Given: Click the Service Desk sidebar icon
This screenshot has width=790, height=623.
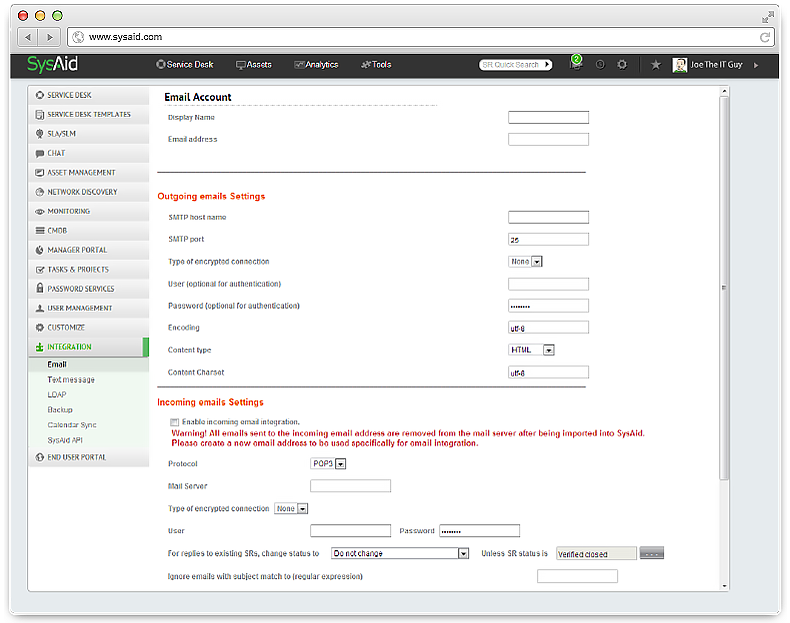Looking at the screenshot, I should [40, 95].
